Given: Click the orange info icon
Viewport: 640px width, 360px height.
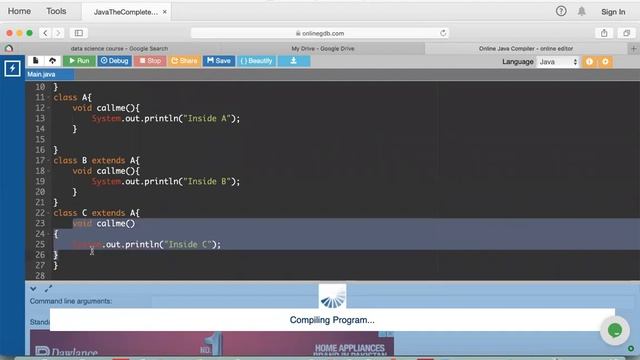Looking at the screenshot, I should click(589, 62).
